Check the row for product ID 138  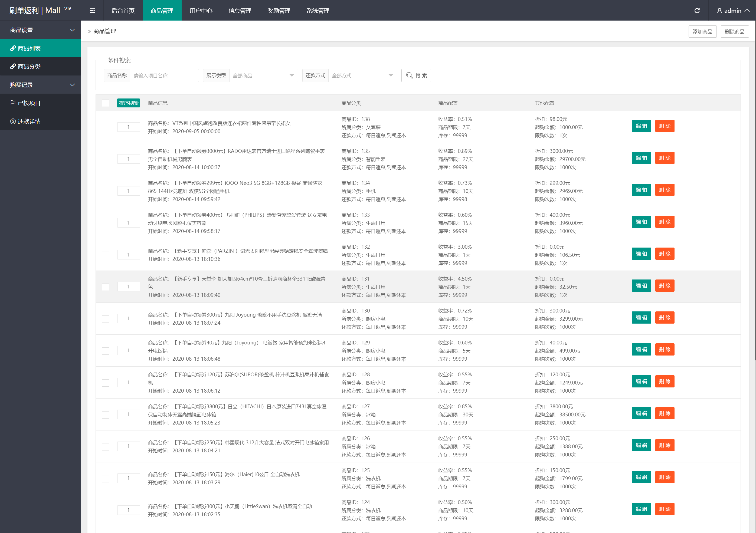[x=105, y=127]
